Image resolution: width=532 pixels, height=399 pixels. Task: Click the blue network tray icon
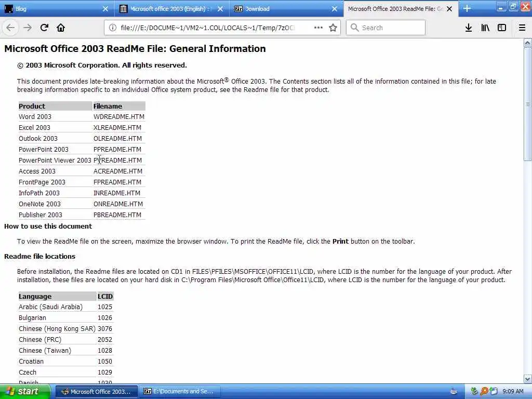click(494, 392)
